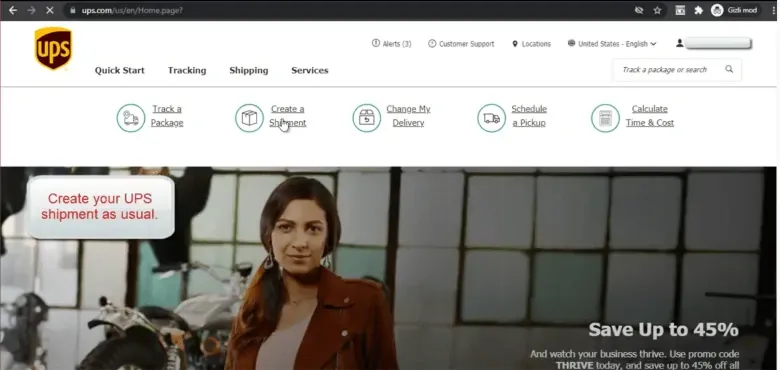Image resolution: width=780 pixels, height=370 pixels.
Task: Click the Change My Delivery icon
Action: tap(367, 118)
